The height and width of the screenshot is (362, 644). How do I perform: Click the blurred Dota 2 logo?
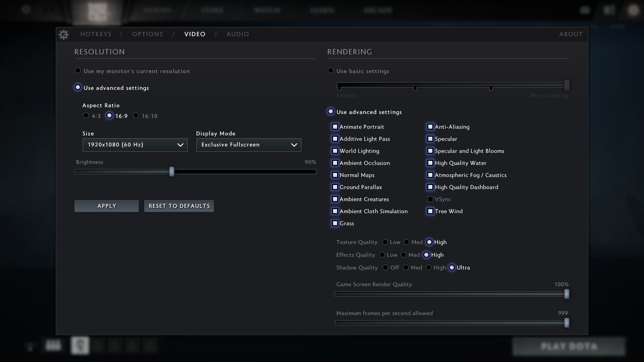97,12
